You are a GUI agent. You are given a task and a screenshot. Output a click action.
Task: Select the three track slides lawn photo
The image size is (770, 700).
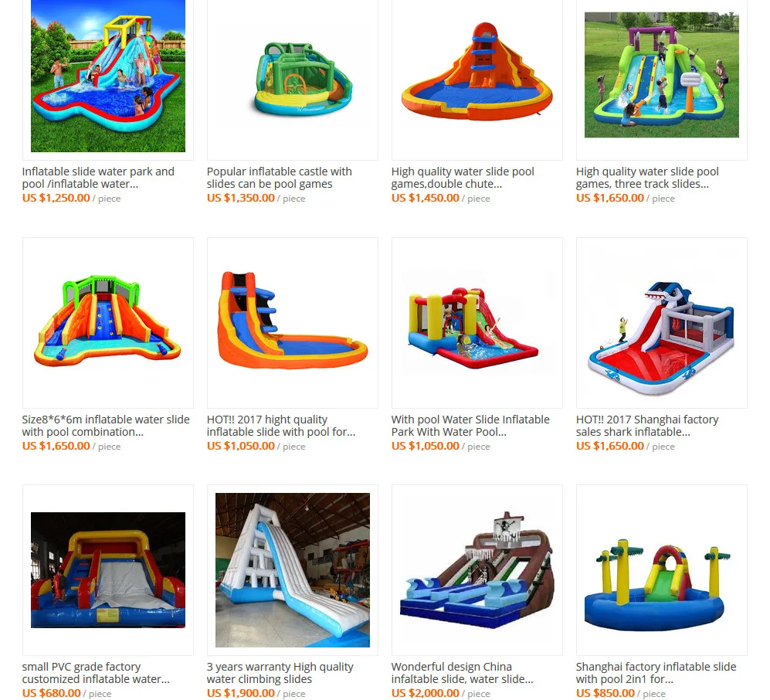click(x=661, y=75)
